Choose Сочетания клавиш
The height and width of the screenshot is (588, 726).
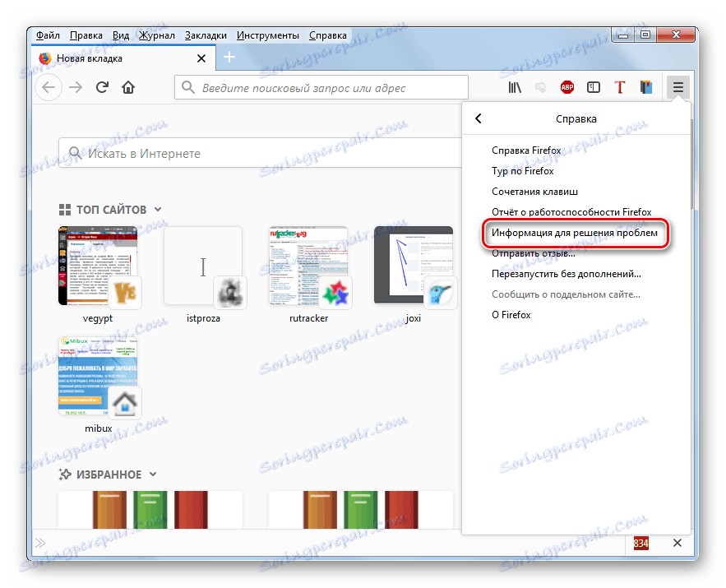point(534,192)
